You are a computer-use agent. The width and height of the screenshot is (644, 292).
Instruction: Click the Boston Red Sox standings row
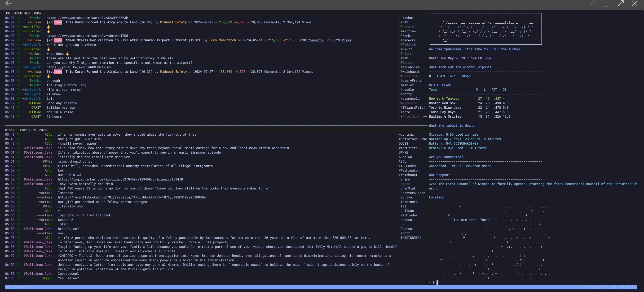[468, 103]
